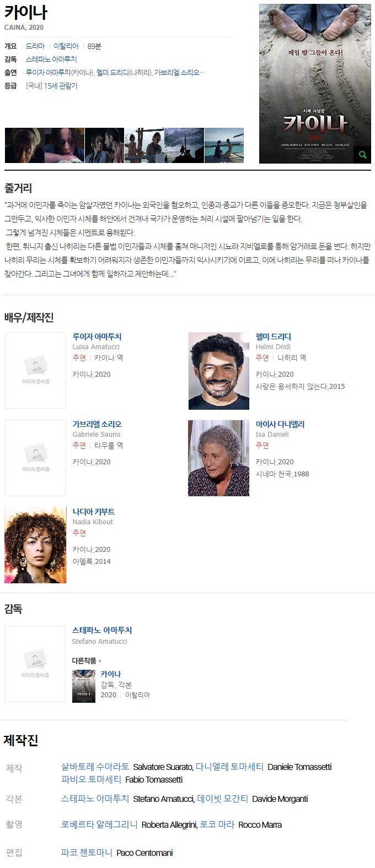
Task: Open 헬미 드리디 actor profile photo
Action: [219, 371]
